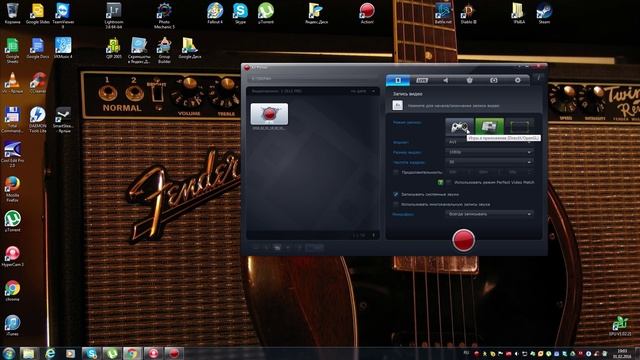Launch Battle.net from the desktop
The height and width of the screenshot is (360, 640).
tap(443, 13)
